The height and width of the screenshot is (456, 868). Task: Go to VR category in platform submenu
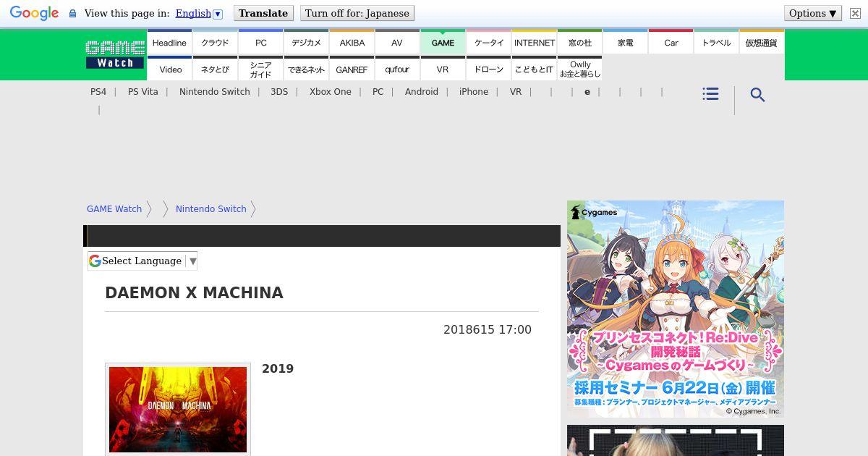516,92
